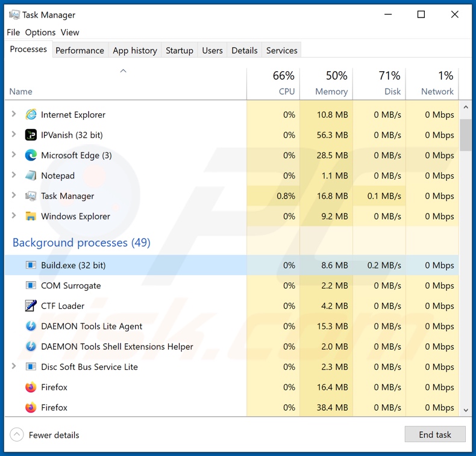
Task: Expand the Microsoft Edge (3) process group
Action: click(x=14, y=154)
